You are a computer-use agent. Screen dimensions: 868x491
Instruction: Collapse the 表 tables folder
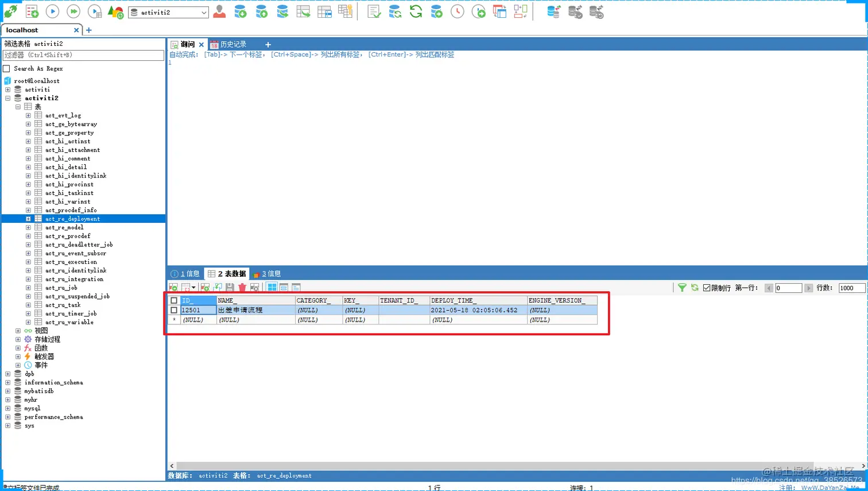click(x=18, y=107)
